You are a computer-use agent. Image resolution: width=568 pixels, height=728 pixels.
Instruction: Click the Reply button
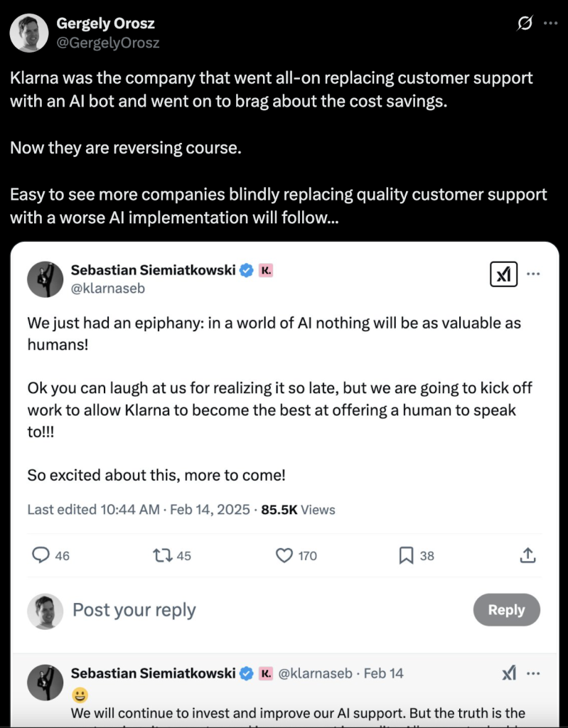[x=506, y=610]
